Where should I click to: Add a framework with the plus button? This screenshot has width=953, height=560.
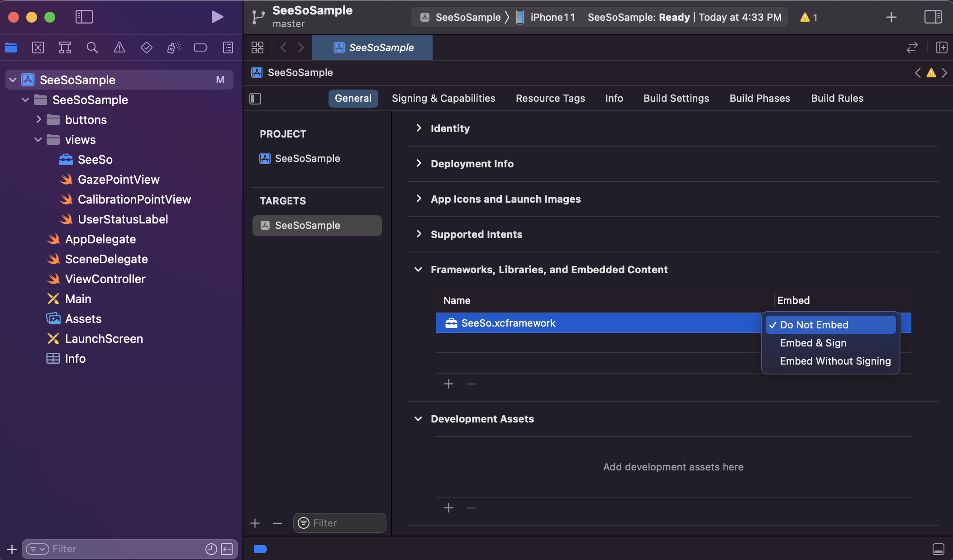pos(448,384)
